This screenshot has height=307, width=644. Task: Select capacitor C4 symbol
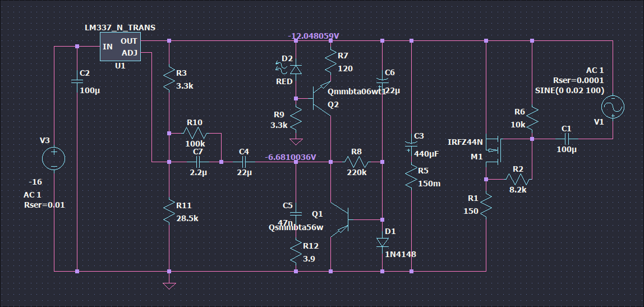coord(245,162)
